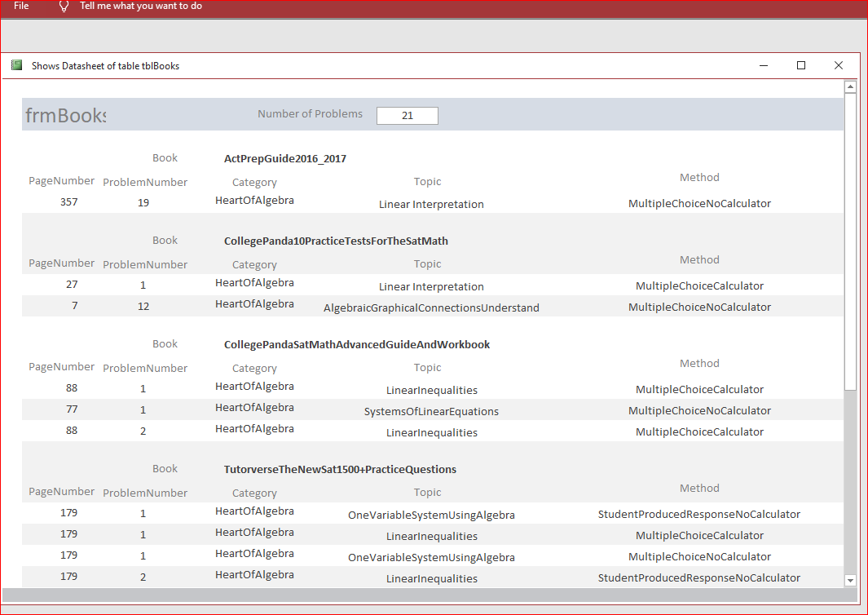Click the page number 7 cell
Screen dimensions: 868x615
click(75, 306)
